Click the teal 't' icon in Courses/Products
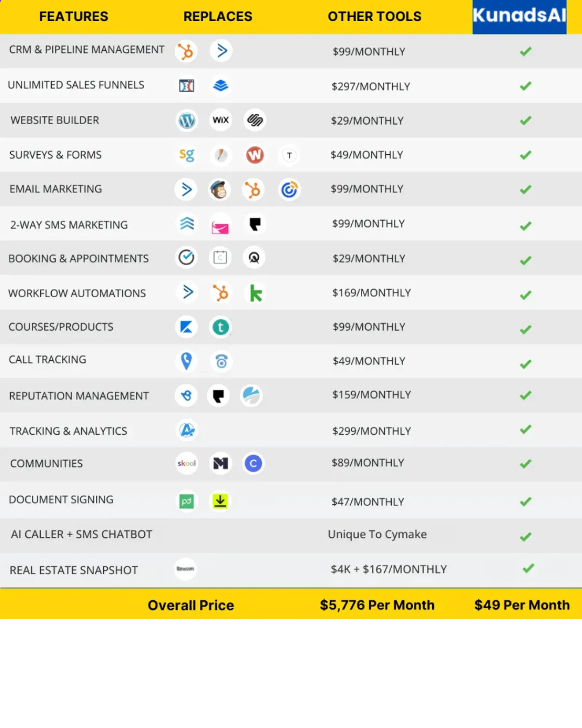 (220, 327)
